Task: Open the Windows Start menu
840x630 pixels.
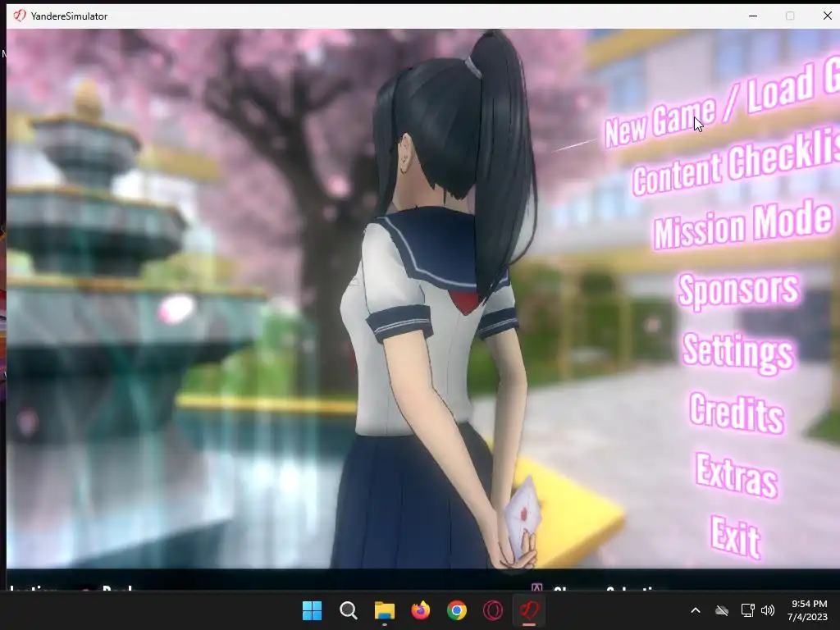Action: (x=312, y=610)
